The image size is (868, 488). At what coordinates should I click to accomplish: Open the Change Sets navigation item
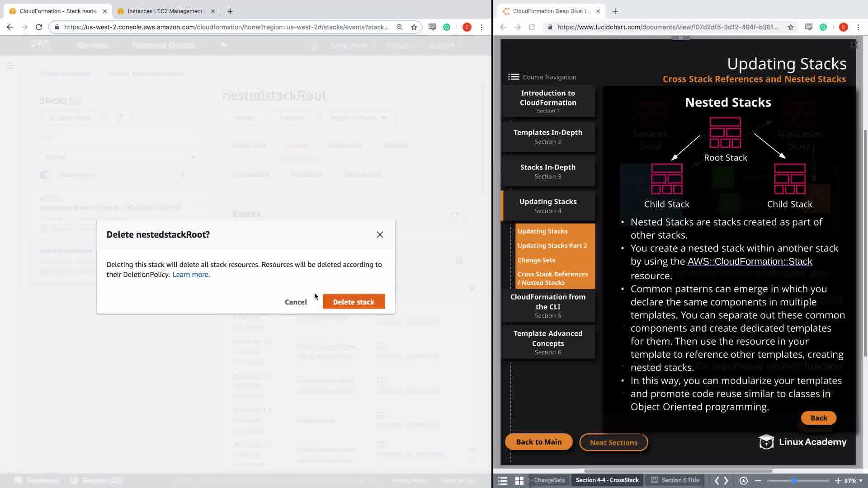[536, 260]
